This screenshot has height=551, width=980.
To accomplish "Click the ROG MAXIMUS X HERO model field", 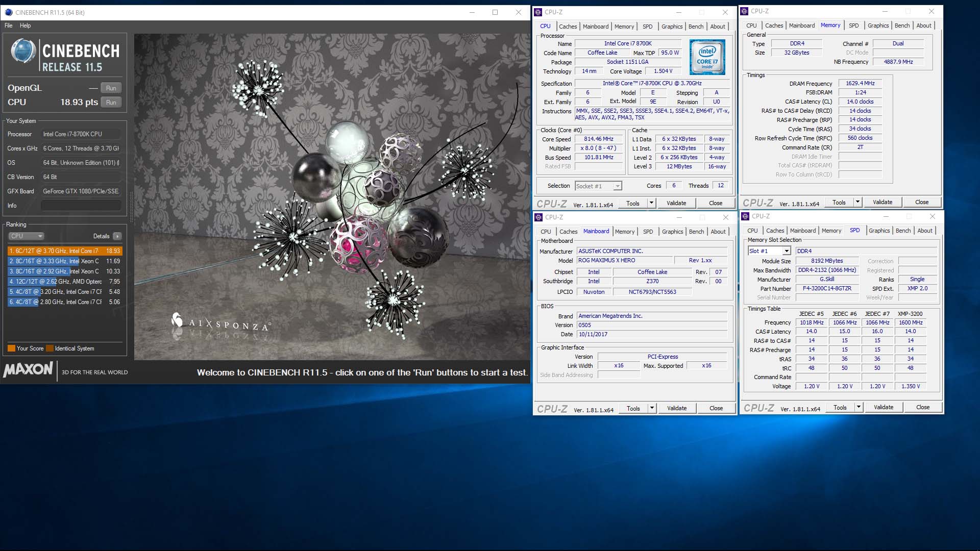I will [625, 261].
